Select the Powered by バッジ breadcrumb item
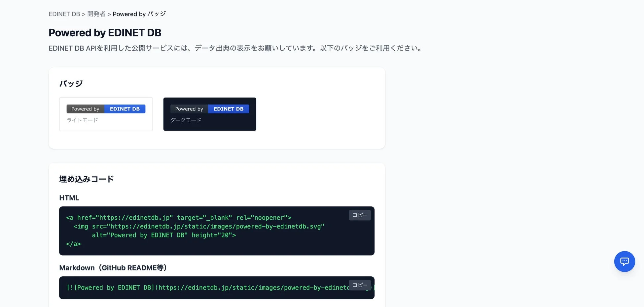Screen dimensions: 644x307 (139, 14)
